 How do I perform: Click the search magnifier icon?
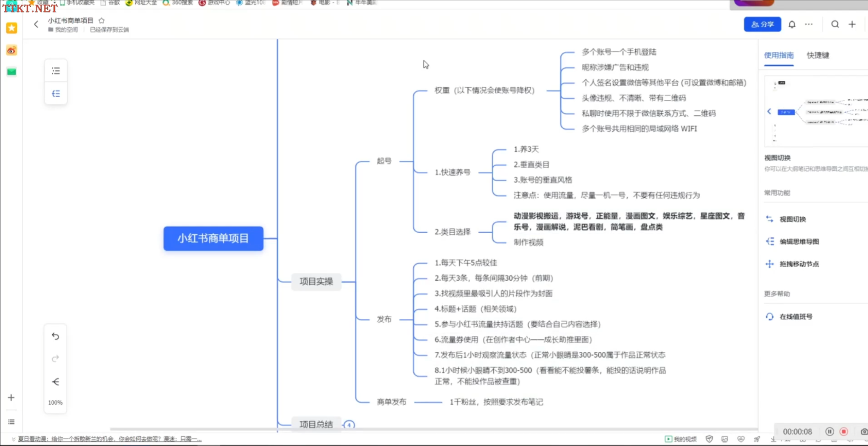tap(835, 24)
